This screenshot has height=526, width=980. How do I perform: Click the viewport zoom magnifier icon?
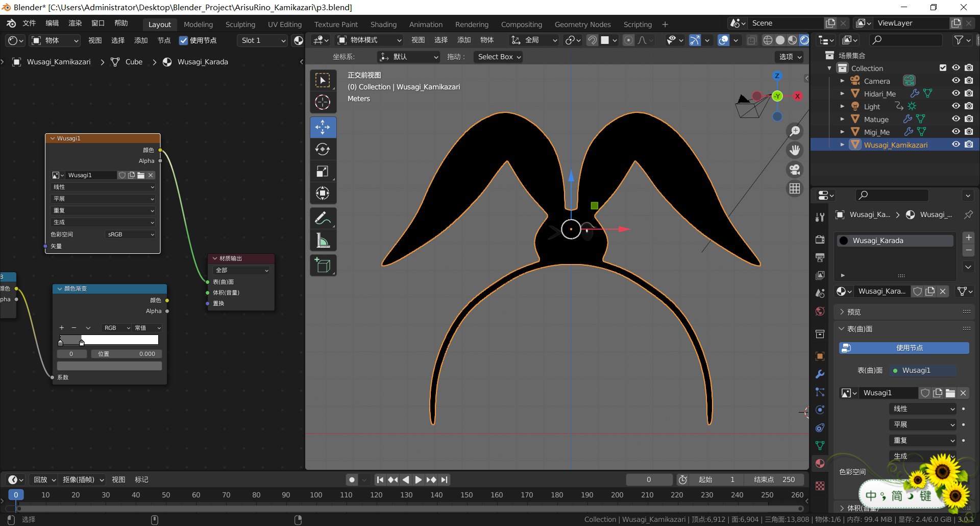click(795, 131)
